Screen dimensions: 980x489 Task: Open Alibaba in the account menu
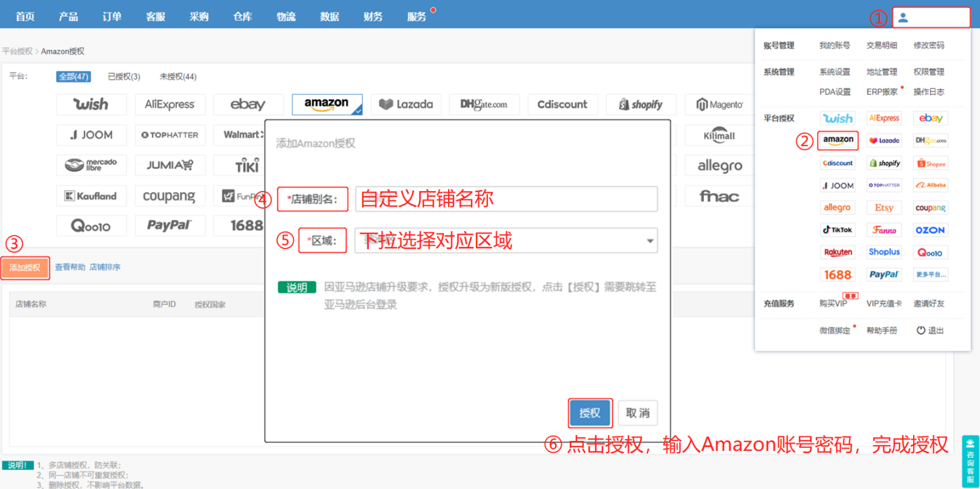point(931,185)
